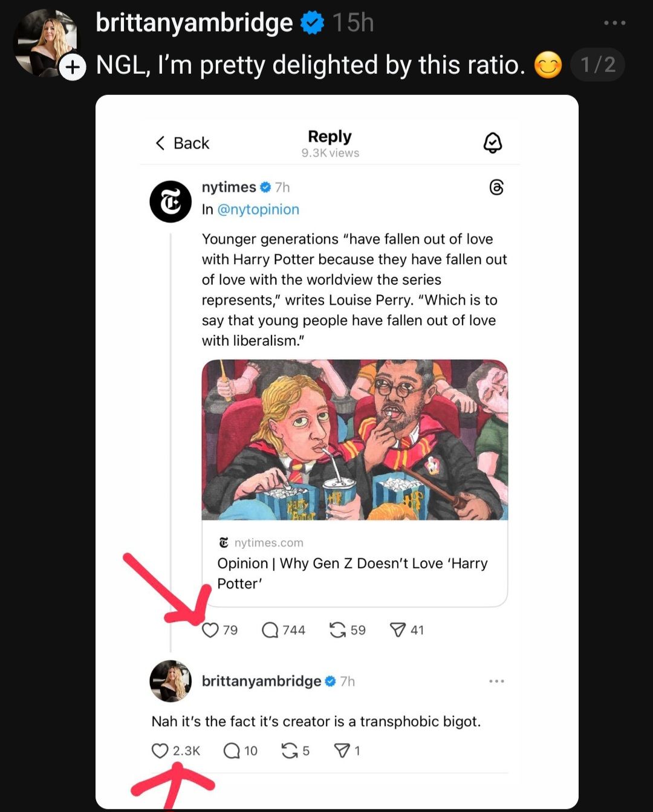Image resolution: width=653 pixels, height=812 pixels.
Task: Tap the Threads logo icon on nytimes post
Action: pos(496,187)
